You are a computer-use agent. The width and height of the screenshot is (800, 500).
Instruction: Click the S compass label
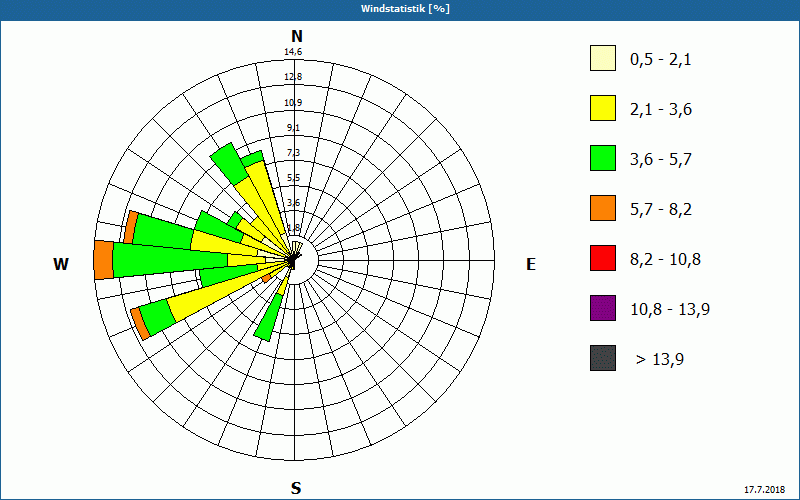click(x=296, y=488)
